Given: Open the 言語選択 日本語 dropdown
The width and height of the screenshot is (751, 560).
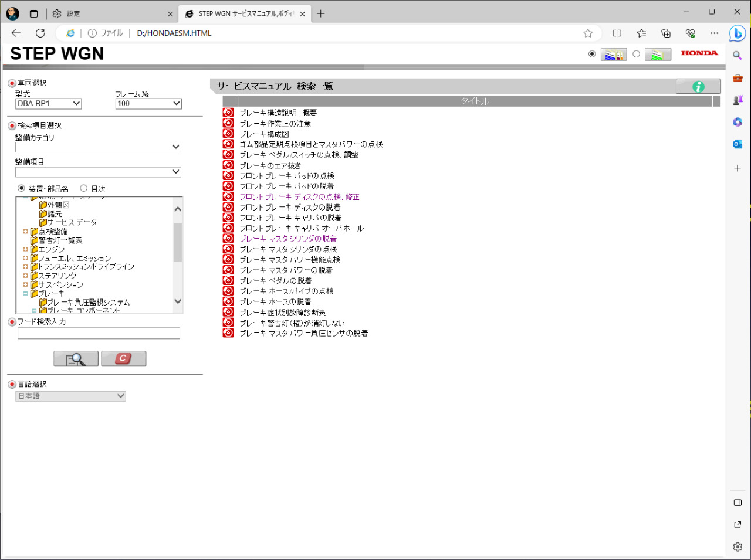Looking at the screenshot, I should pyautogui.click(x=70, y=396).
